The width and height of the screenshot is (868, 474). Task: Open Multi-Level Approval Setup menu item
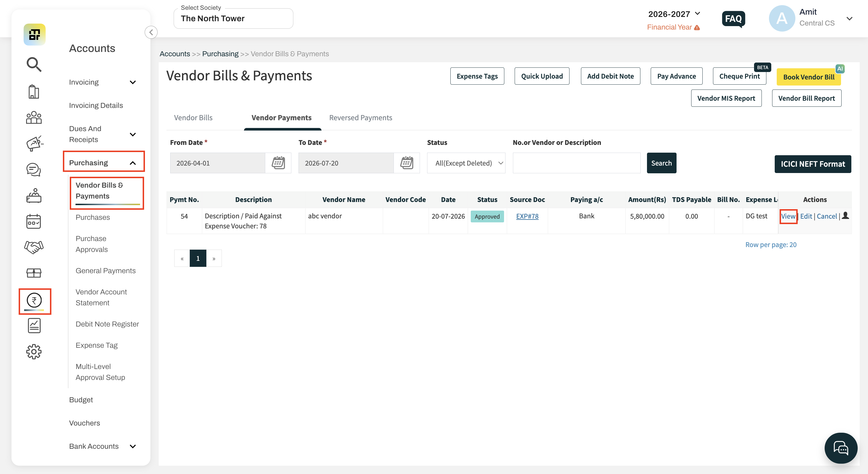pos(100,372)
